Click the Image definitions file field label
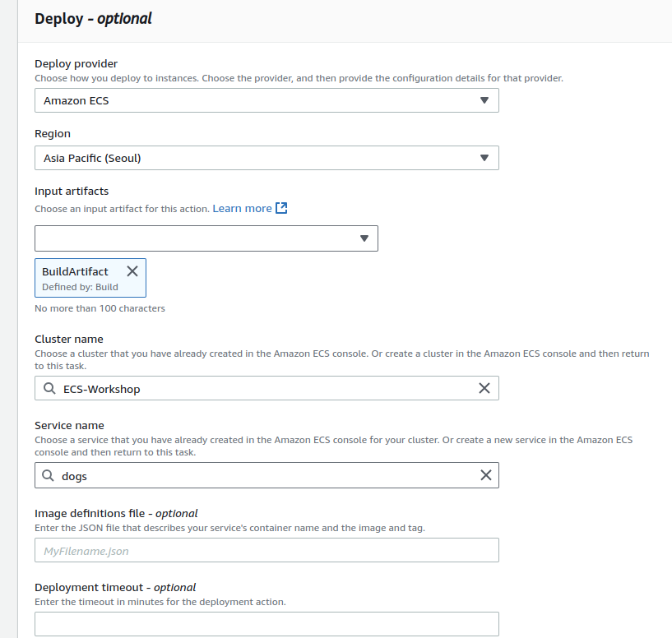The image size is (672, 638). 116,514
